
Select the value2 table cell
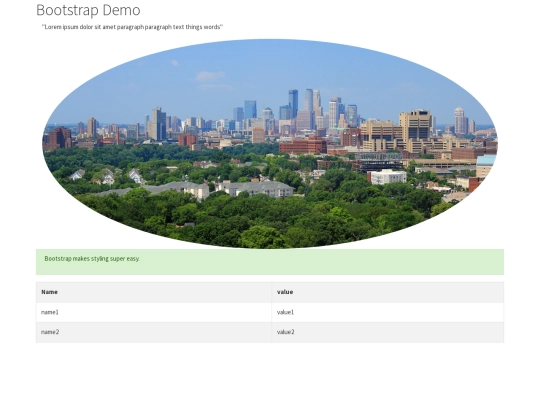387,332
